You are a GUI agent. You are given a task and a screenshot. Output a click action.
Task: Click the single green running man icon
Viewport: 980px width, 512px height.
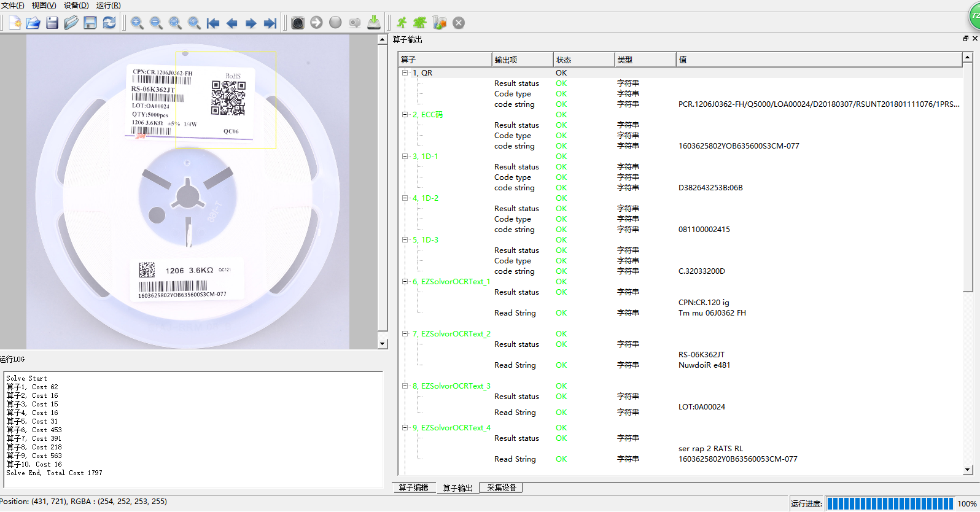(x=402, y=23)
